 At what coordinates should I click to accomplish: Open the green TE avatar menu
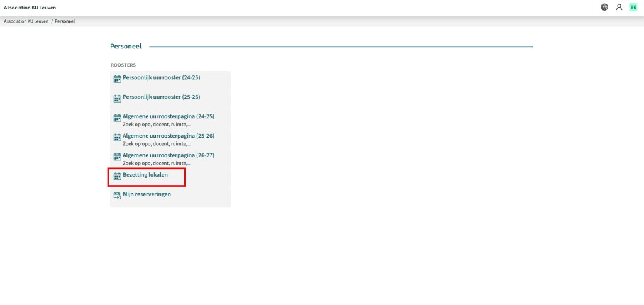[x=633, y=7]
